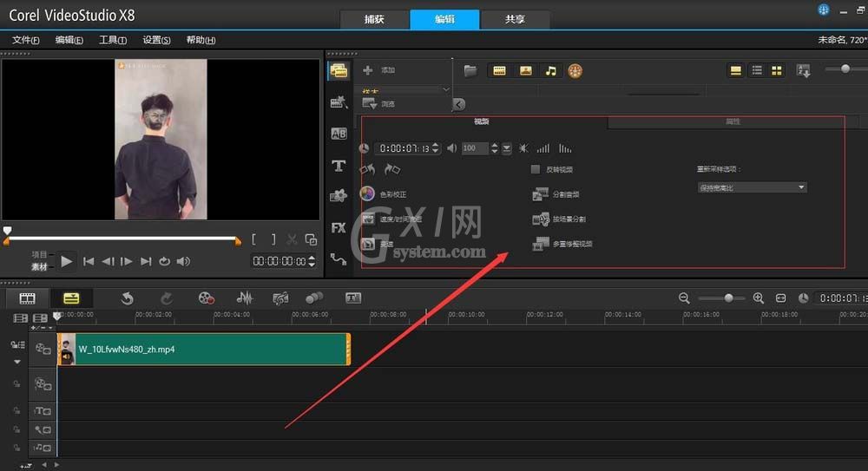The image size is (868, 471).
Task: Open preview system volume icon
Action: [x=183, y=261]
